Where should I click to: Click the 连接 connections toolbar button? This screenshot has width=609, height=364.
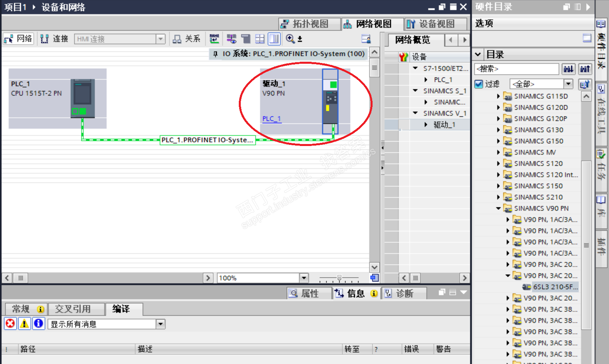tap(55, 39)
